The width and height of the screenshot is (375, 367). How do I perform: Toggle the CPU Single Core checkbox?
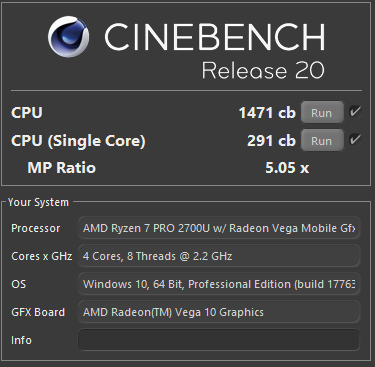pyautogui.click(x=355, y=139)
